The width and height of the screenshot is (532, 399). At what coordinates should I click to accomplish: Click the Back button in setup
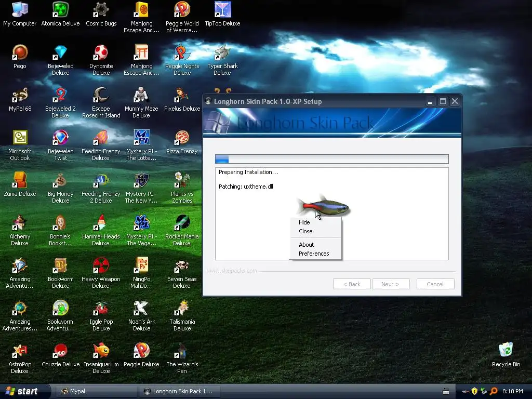pos(352,284)
